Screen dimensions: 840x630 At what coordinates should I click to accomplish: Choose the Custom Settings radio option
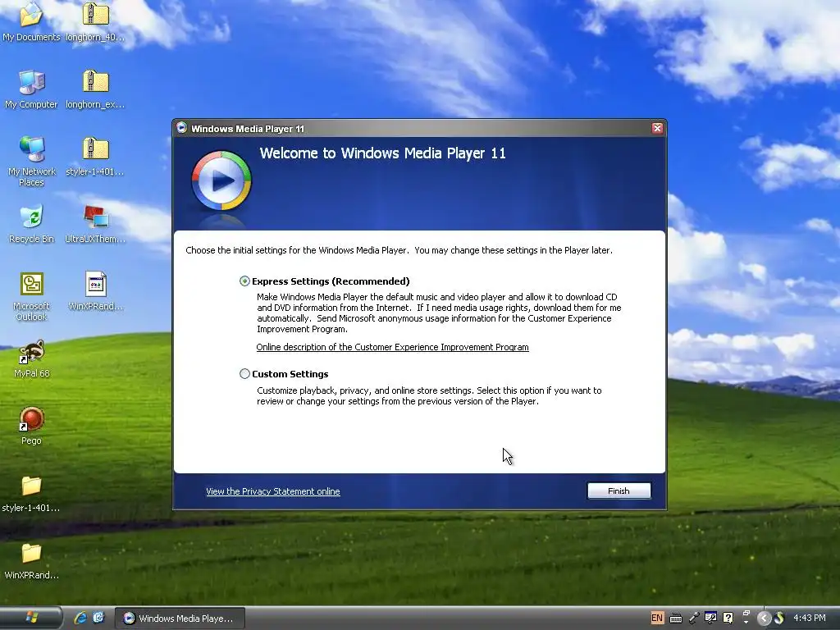coord(244,374)
